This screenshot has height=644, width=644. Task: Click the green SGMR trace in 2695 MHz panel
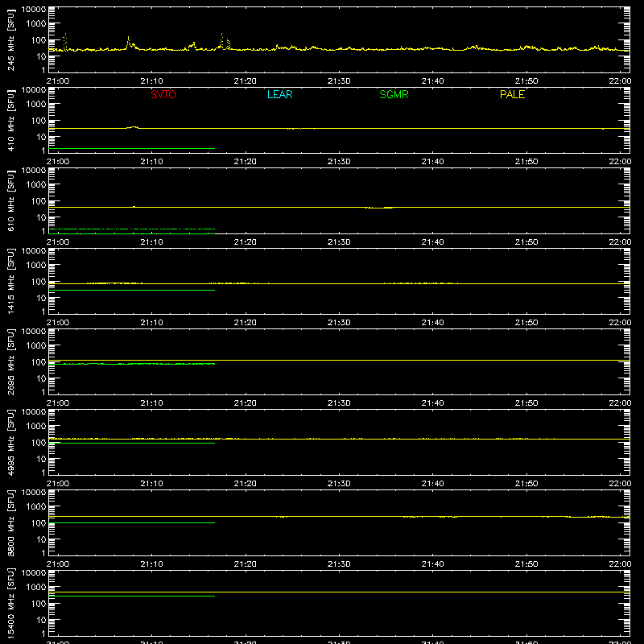131,364
